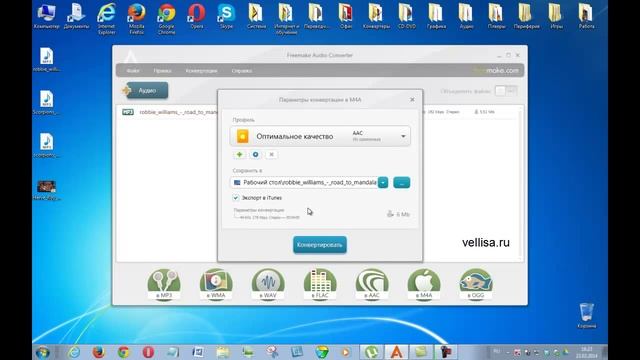
Task: Click the Графика desktop folder
Action: pyautogui.click(x=436, y=16)
